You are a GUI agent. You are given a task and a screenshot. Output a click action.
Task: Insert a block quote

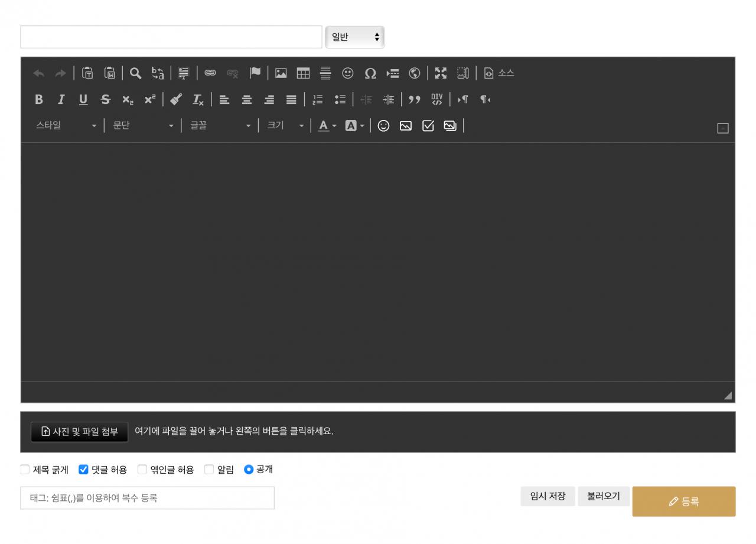415,99
